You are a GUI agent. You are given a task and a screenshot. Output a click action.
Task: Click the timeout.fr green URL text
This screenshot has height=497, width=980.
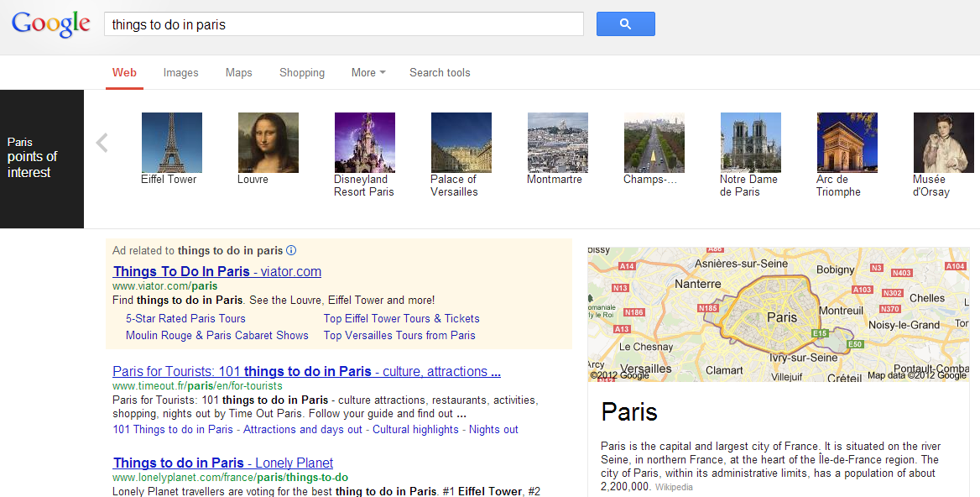(x=197, y=385)
